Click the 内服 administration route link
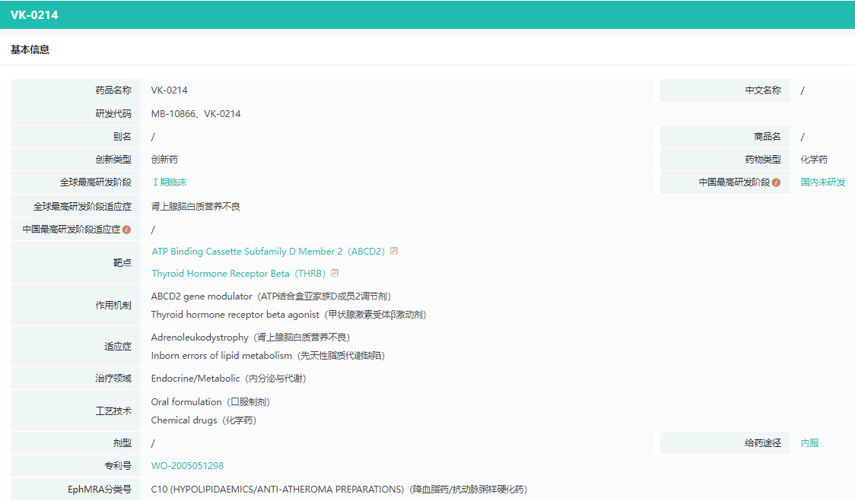 pos(809,443)
